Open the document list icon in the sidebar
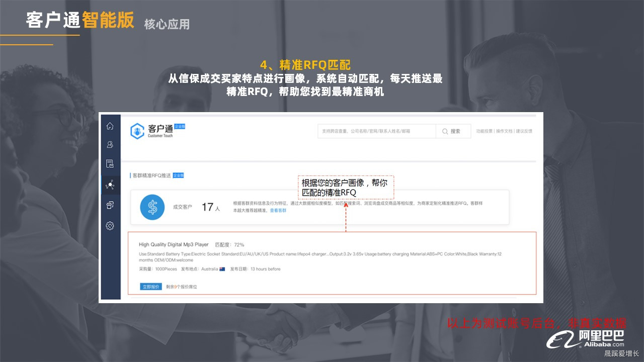 [110, 163]
